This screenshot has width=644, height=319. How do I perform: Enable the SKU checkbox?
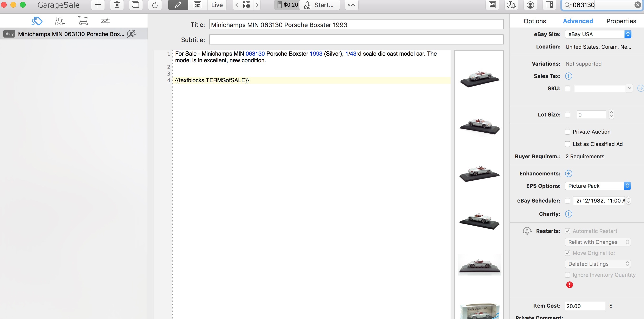point(567,88)
